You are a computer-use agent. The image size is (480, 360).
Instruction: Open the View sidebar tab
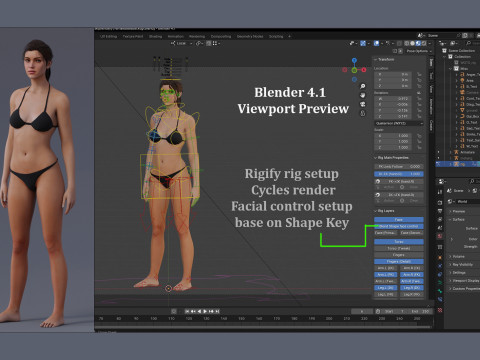click(431, 89)
